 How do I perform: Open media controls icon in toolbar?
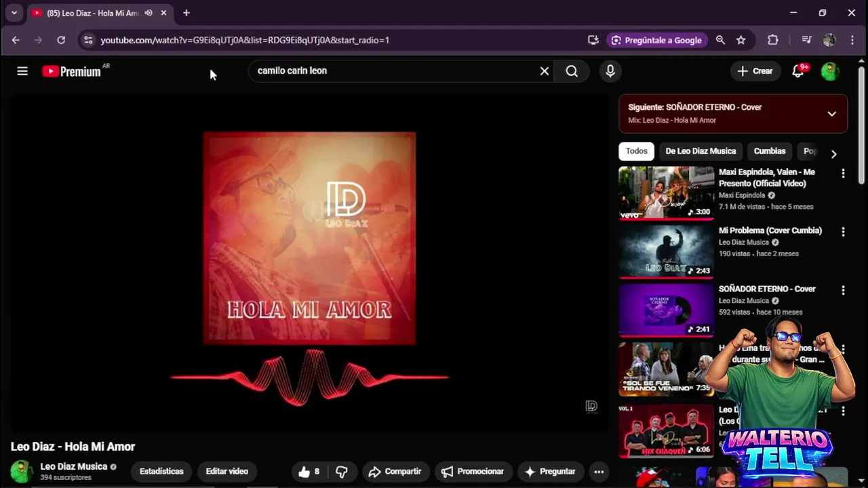pos(806,40)
